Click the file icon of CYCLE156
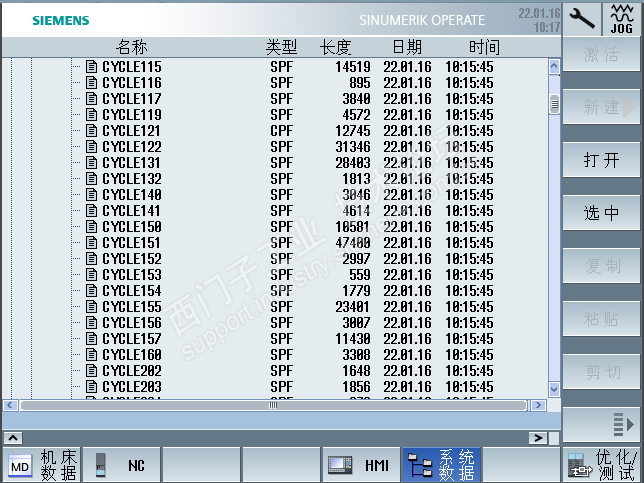The height and width of the screenshot is (483, 644). click(91, 323)
